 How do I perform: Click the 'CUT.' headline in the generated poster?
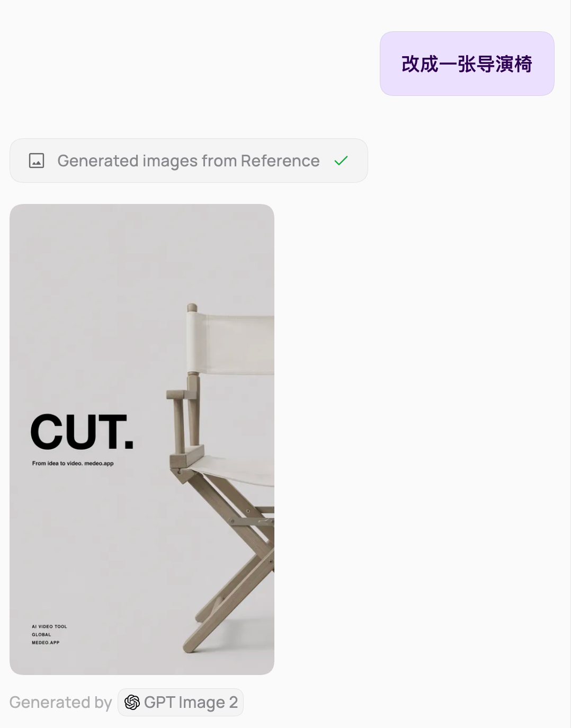coord(82,432)
